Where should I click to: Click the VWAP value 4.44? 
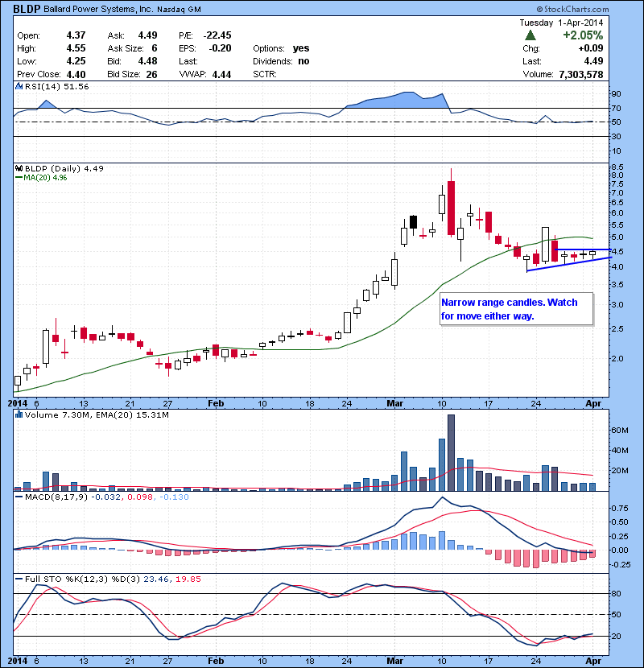(x=221, y=75)
